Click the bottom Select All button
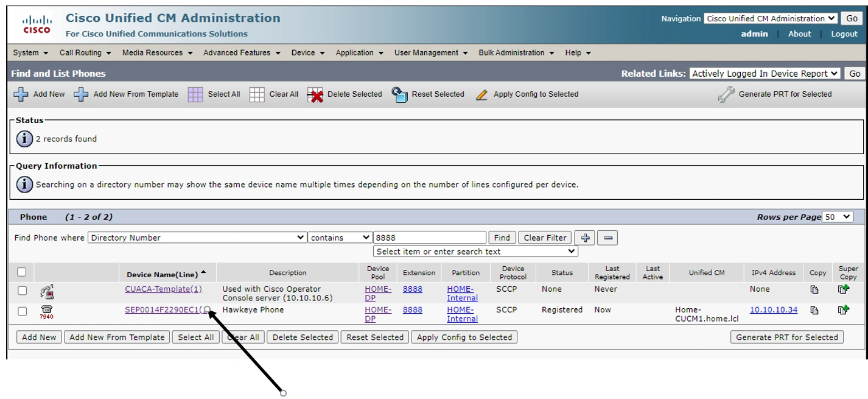This screenshot has height=399, width=868. tap(195, 337)
